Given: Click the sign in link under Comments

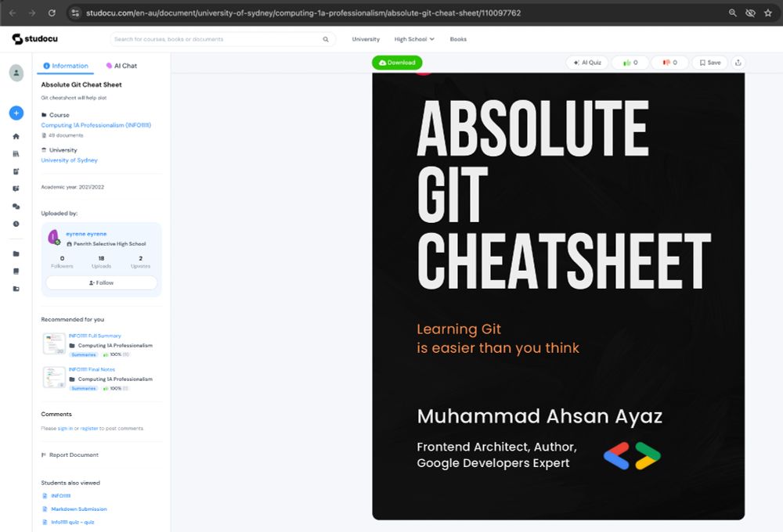Looking at the screenshot, I should (x=65, y=428).
